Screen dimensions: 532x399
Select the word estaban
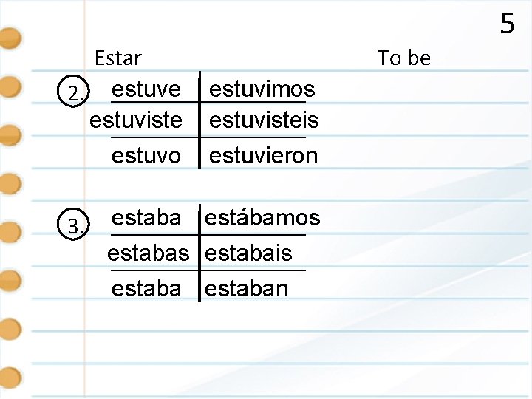(247, 289)
